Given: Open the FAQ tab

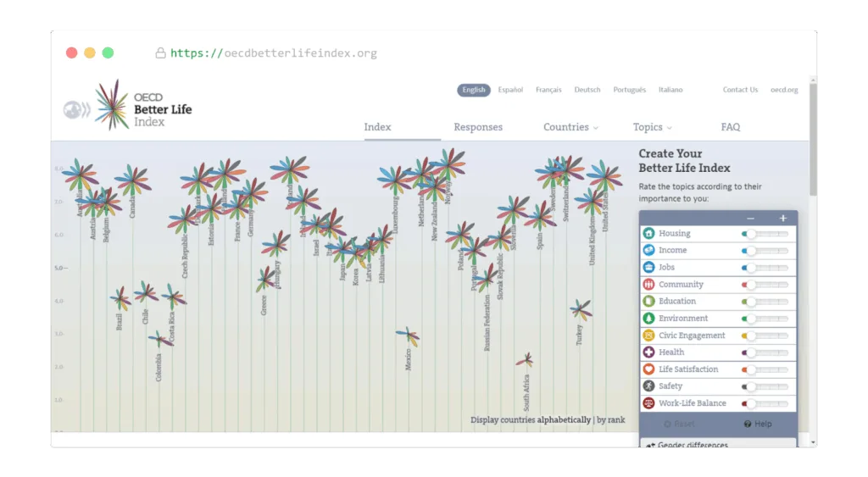Looking at the screenshot, I should [730, 127].
